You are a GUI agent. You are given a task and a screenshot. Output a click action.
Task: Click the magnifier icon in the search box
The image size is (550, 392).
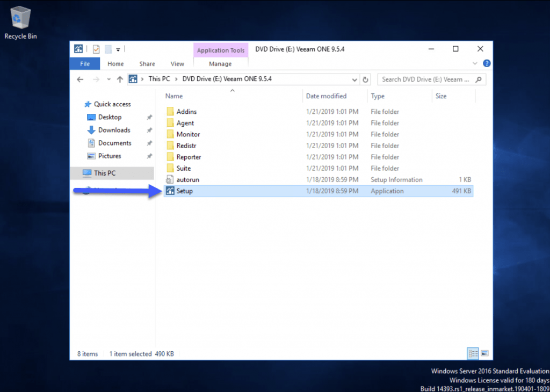pos(478,79)
